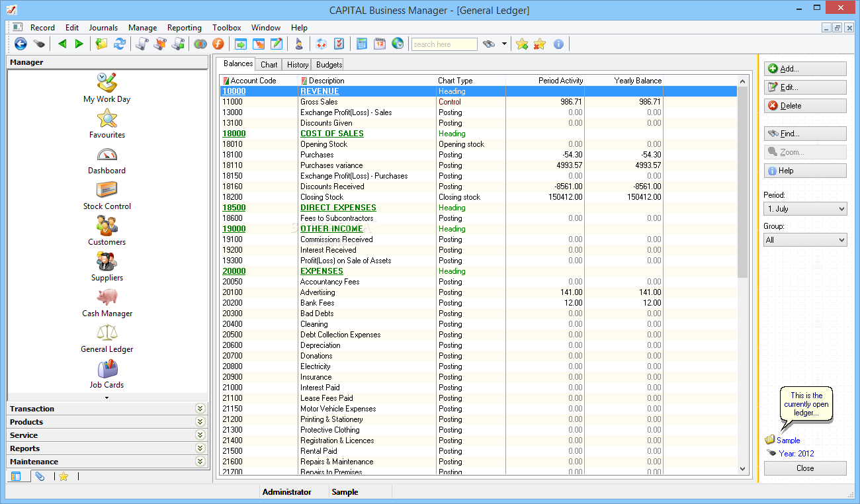Expand the Products panel section

click(200, 422)
